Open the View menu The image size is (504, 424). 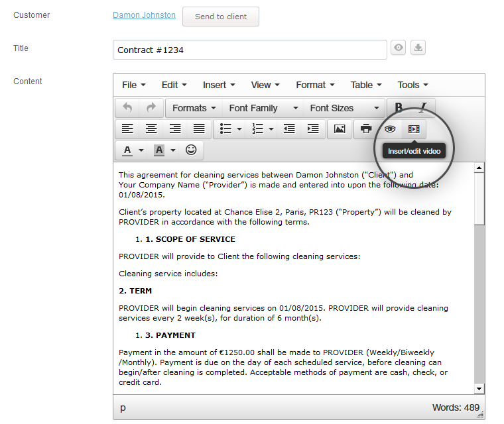(265, 85)
